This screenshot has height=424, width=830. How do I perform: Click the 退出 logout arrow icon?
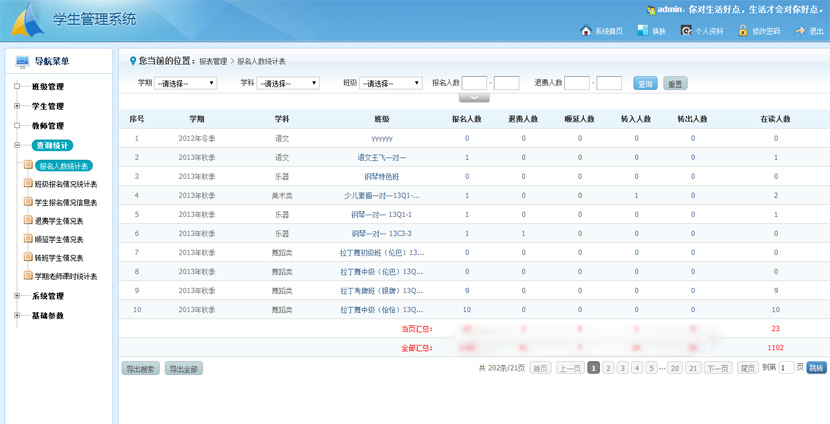[x=800, y=31]
